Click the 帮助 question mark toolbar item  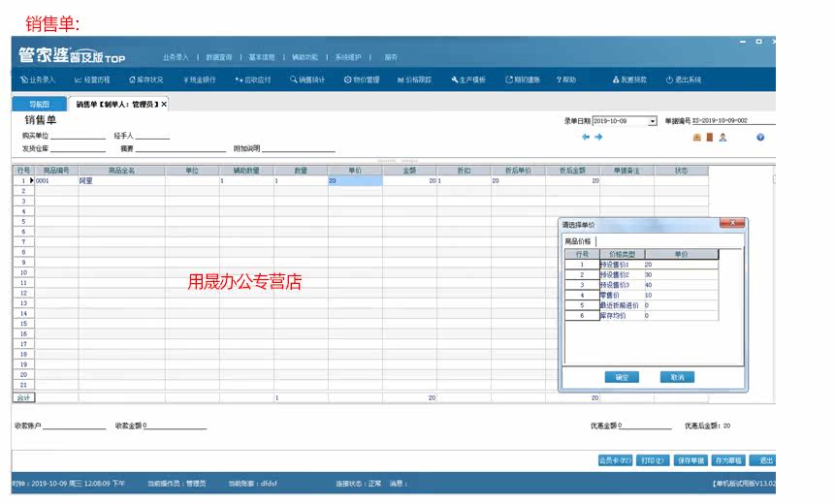[566, 79]
